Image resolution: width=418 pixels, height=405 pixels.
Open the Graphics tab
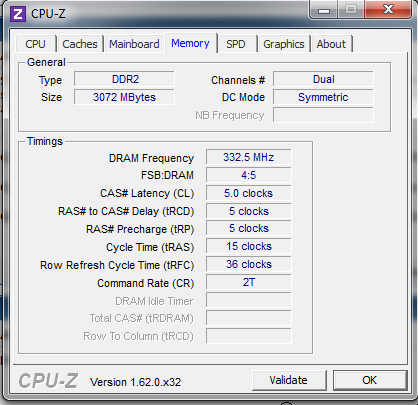284,44
